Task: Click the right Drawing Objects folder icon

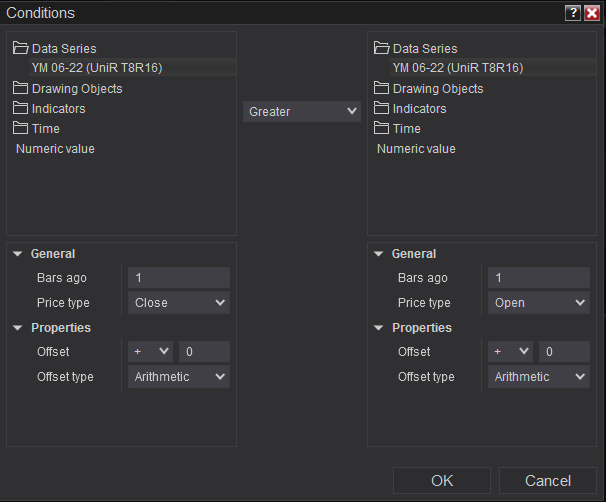Action: (381, 88)
